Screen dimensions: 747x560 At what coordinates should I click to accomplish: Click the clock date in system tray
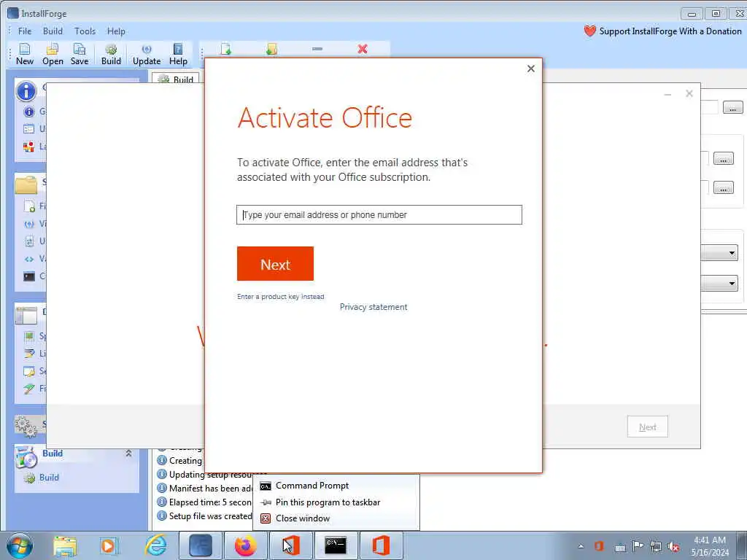point(710,546)
